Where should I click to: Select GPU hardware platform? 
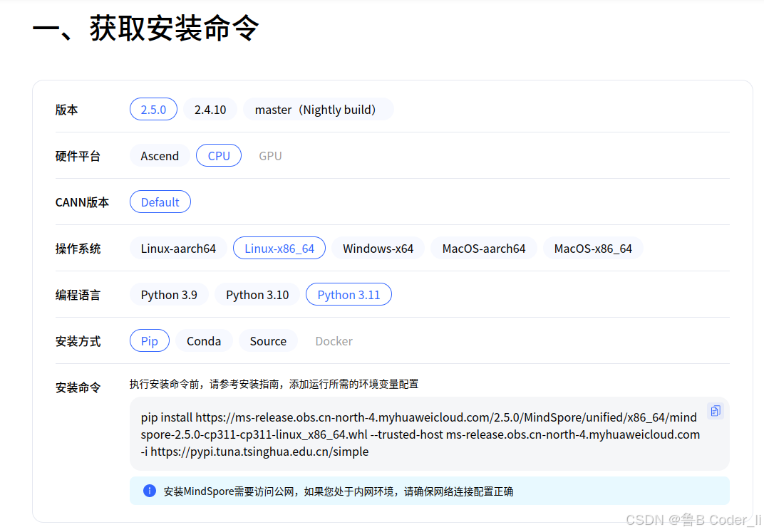[270, 156]
